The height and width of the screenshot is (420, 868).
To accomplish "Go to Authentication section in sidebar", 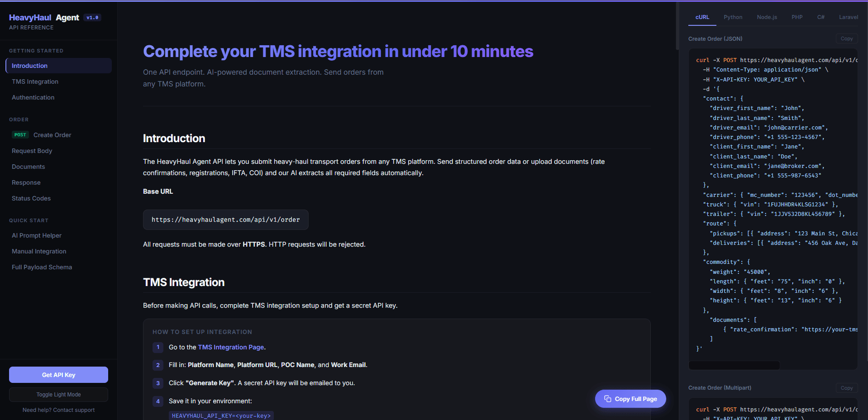I will [58, 97].
